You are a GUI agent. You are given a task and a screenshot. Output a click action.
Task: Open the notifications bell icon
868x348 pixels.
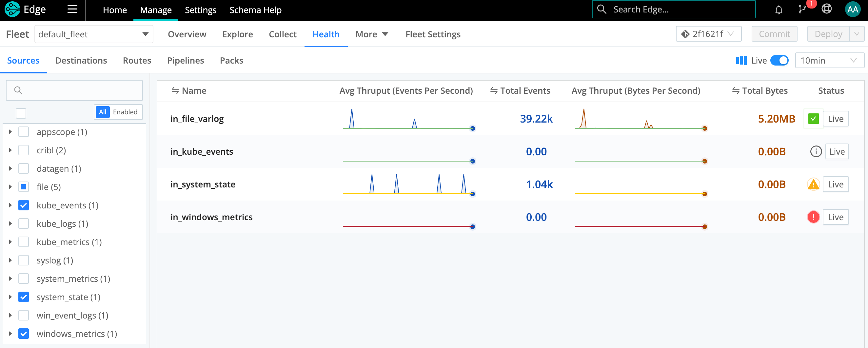point(779,10)
